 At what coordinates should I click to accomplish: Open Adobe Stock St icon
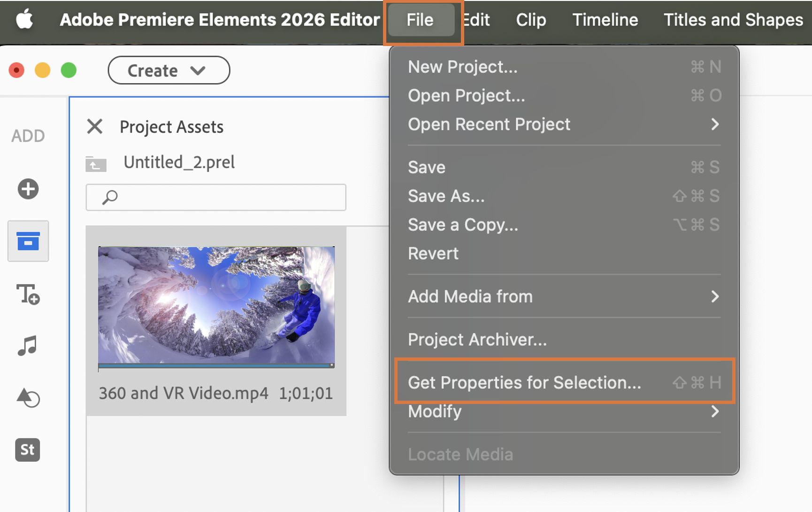coord(28,450)
